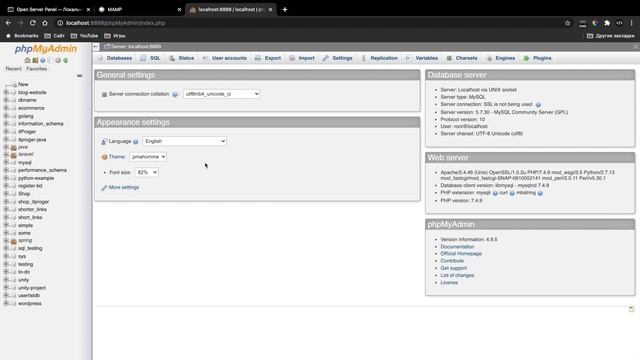Viewport: 640px width, 360px height.
Task: Expand the wordpress database node
Action: pos(6,304)
